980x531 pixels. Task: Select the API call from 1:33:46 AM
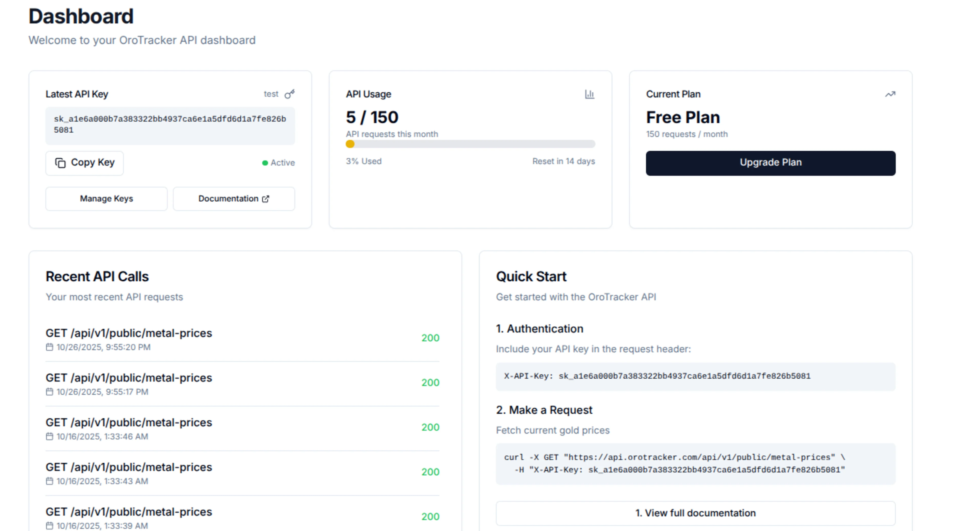tap(242, 428)
